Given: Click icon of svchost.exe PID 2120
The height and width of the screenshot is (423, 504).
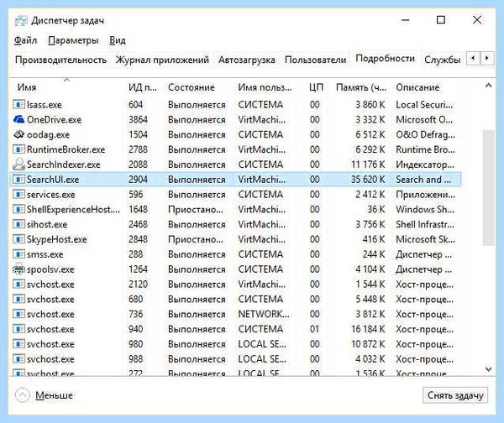Looking at the screenshot, I should (18, 284).
